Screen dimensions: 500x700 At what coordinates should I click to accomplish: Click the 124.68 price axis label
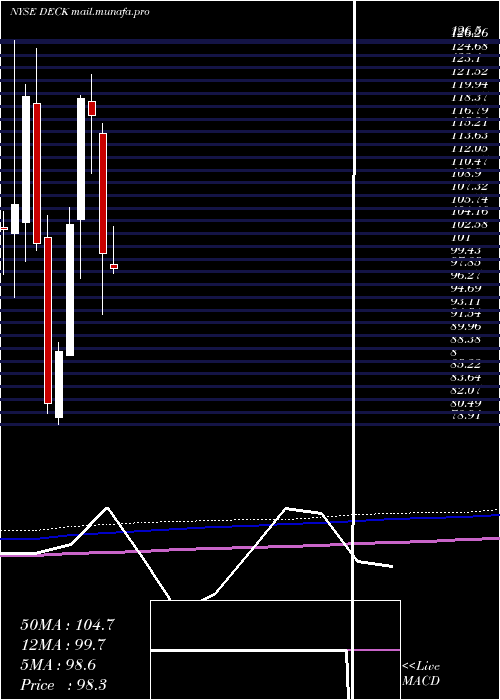469,46
